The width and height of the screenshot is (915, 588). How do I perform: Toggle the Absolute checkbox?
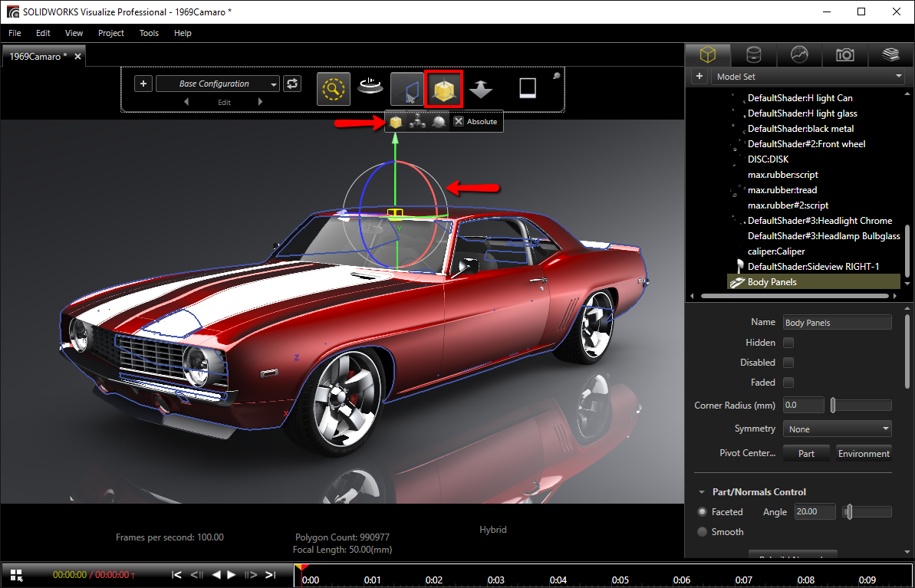(x=459, y=121)
